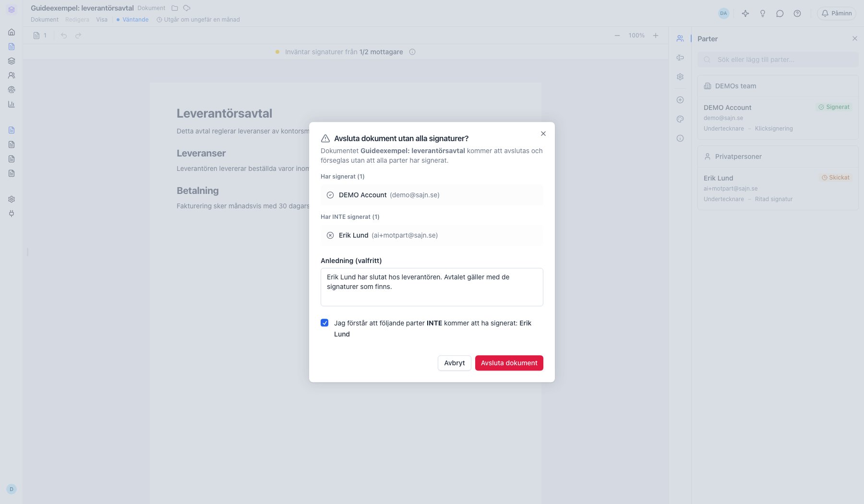Image resolution: width=864 pixels, height=504 pixels.
Task: Open the Redigera menu
Action: 77,20
